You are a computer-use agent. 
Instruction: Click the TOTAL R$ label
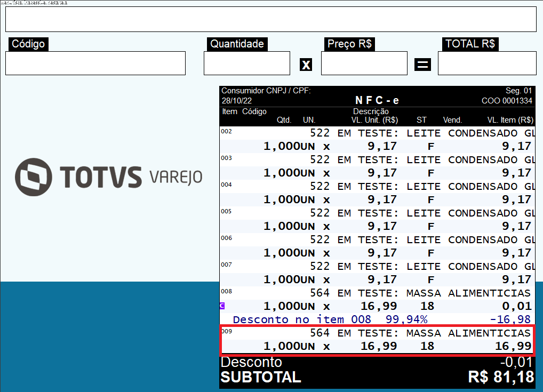tap(470, 44)
